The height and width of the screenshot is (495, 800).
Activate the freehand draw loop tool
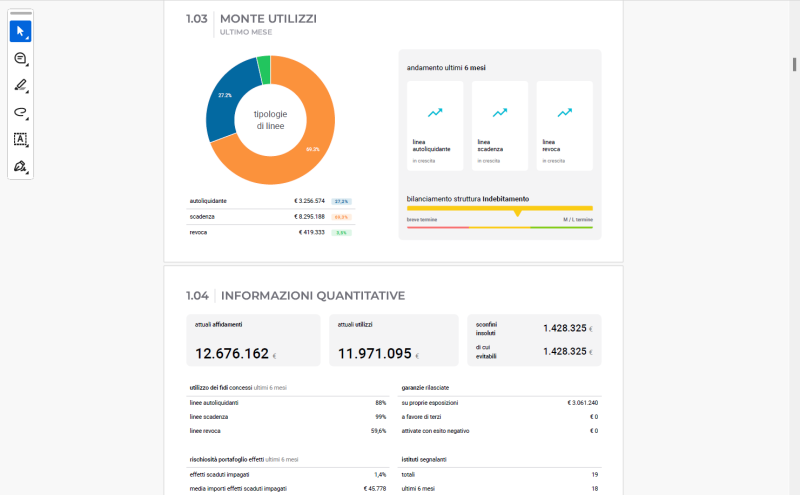(21, 112)
